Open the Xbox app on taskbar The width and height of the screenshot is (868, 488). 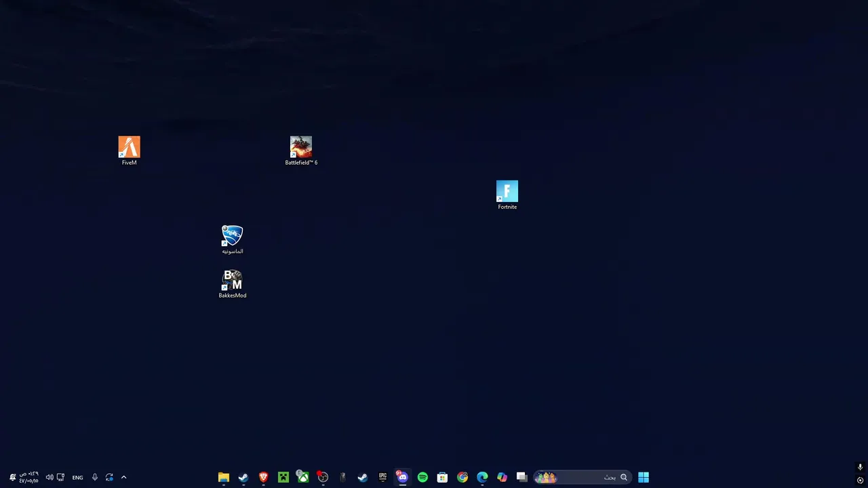303,477
